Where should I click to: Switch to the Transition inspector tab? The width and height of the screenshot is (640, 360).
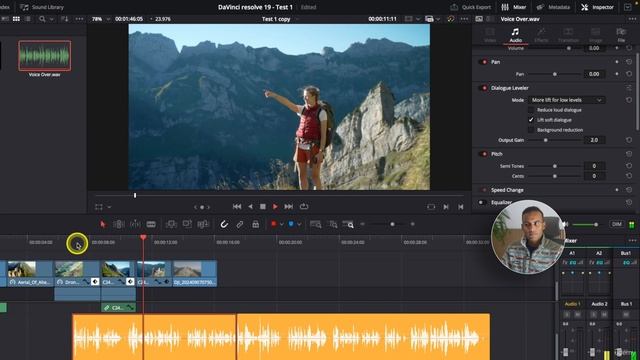[568, 35]
